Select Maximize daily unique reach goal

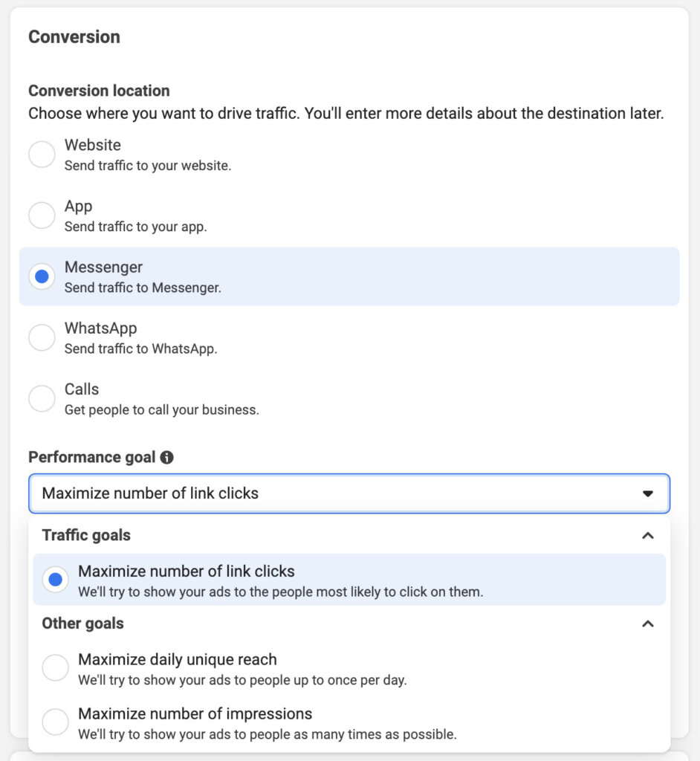pyautogui.click(x=55, y=667)
